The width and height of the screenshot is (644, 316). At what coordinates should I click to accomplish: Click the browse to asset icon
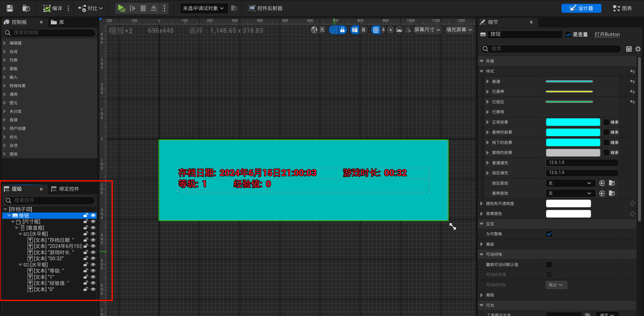26,8
